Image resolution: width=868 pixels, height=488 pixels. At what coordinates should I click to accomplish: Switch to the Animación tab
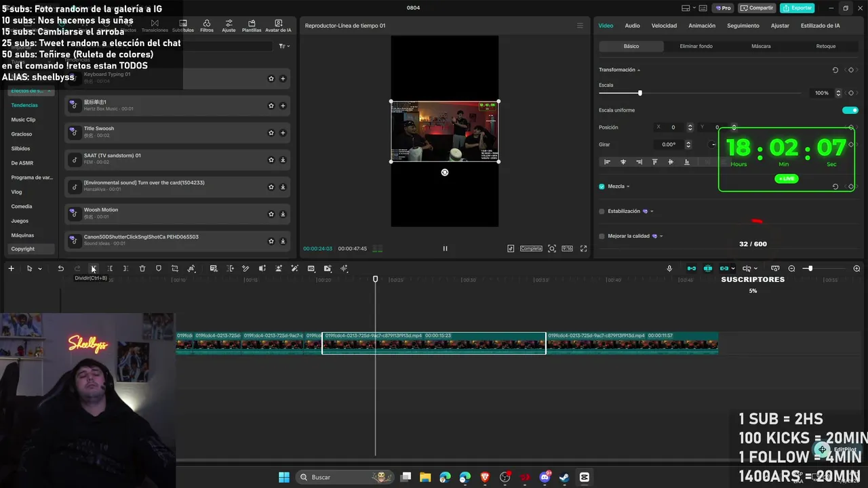click(702, 26)
